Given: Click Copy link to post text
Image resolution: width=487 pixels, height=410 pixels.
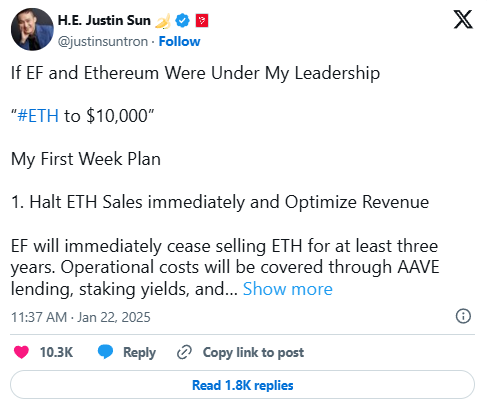Looking at the screenshot, I should click(x=253, y=352).
